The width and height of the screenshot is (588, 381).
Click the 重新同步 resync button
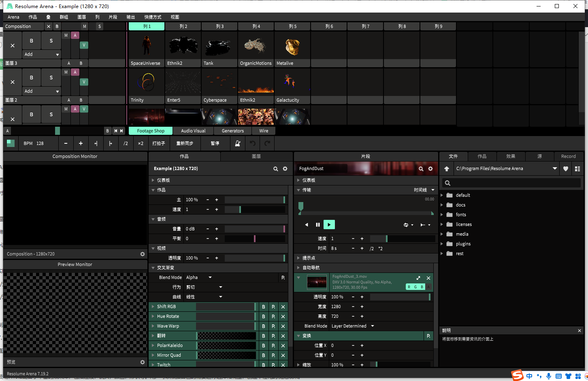click(185, 143)
